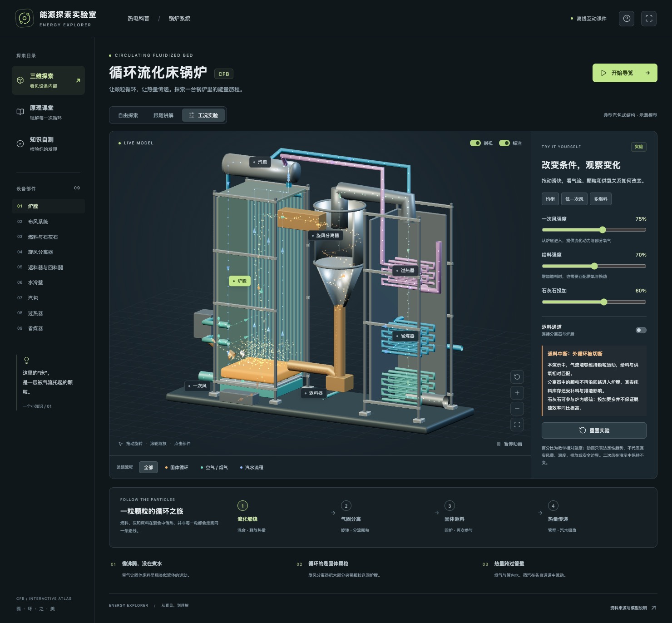The width and height of the screenshot is (672, 623).
Task: Click the 开始导览 button
Action: [x=625, y=73]
